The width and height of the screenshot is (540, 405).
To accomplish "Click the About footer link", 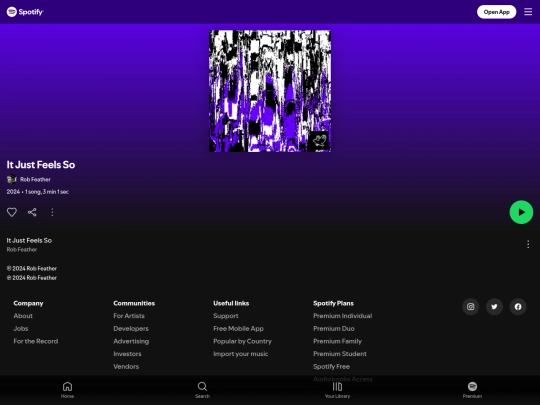I will click(23, 316).
